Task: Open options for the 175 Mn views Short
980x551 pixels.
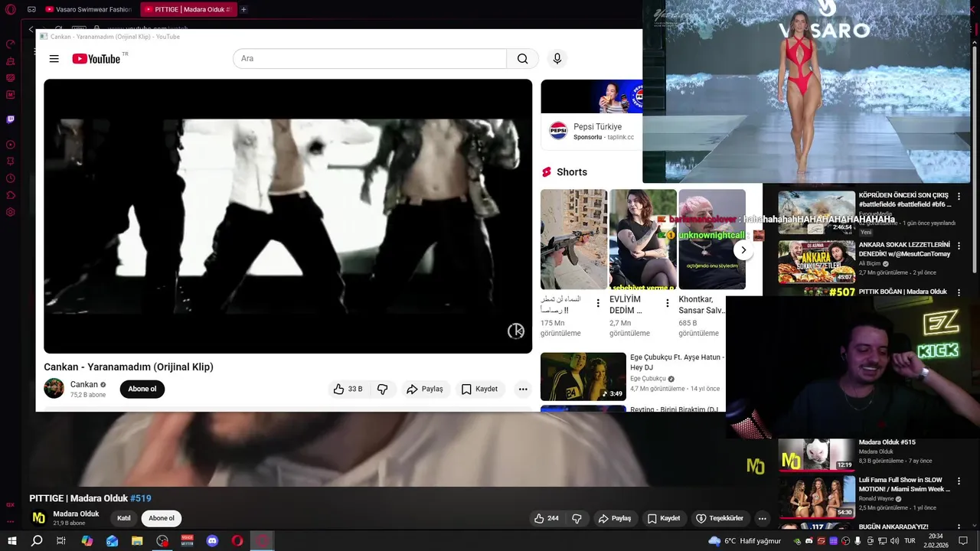Action: point(598,304)
